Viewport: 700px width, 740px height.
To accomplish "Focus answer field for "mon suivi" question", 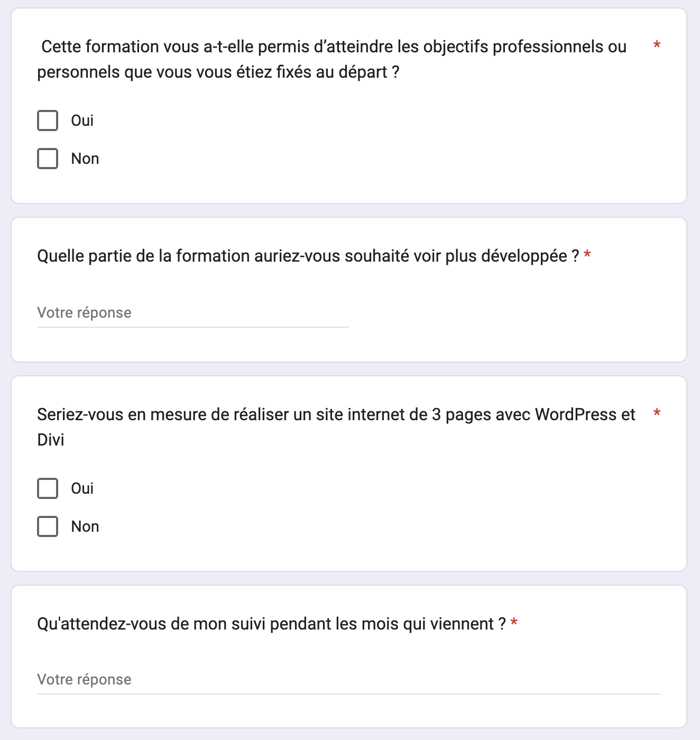I will coord(348,680).
